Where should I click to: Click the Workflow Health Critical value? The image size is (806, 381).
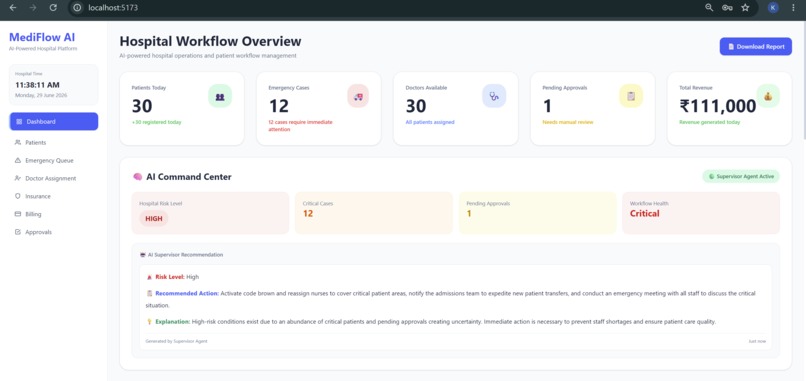click(x=645, y=213)
